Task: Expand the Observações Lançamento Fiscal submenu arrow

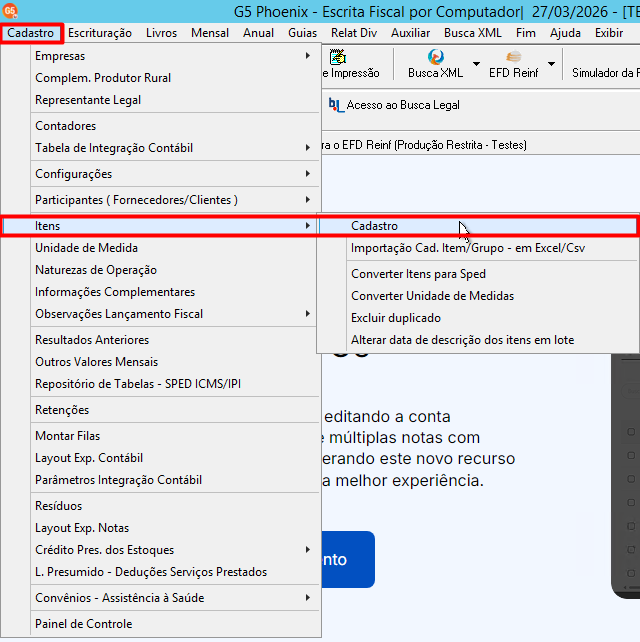Action: coord(308,314)
